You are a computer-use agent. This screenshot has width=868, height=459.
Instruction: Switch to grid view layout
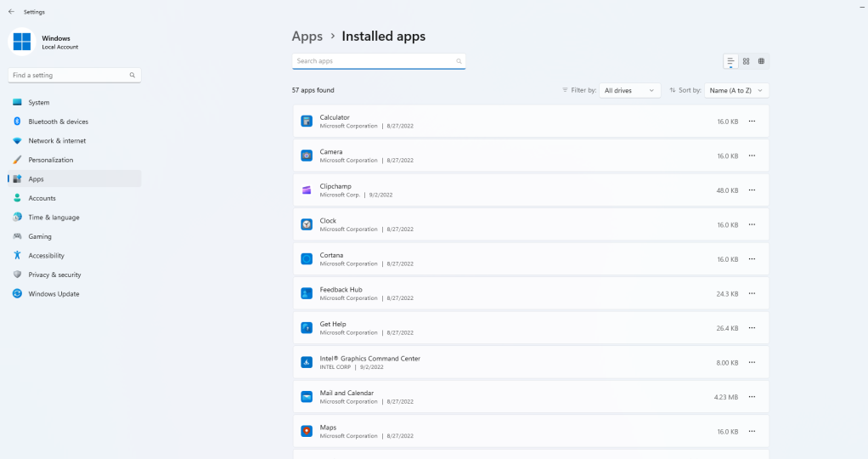click(746, 61)
